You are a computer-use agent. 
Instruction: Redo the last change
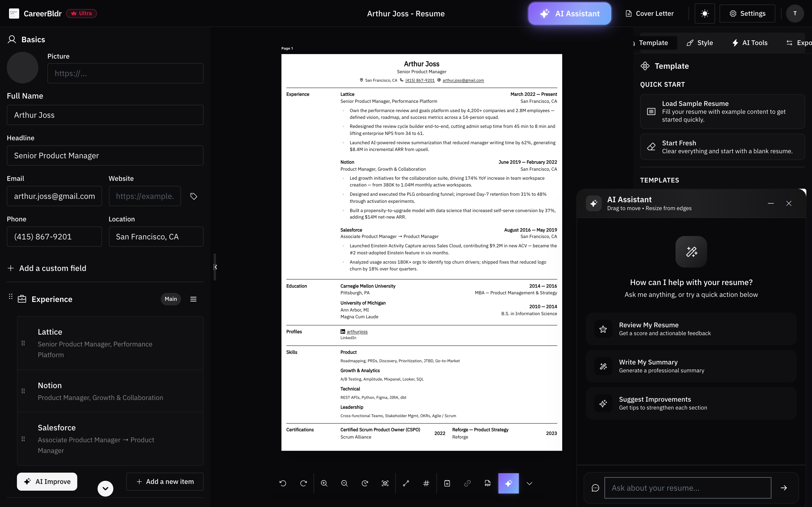coord(303,483)
